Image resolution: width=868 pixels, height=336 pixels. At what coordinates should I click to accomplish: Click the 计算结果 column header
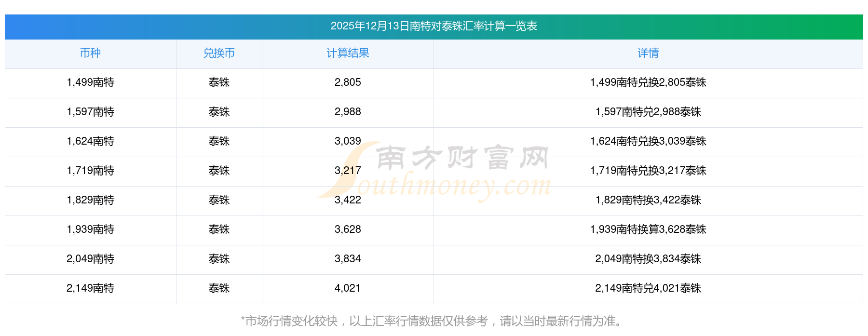click(348, 53)
